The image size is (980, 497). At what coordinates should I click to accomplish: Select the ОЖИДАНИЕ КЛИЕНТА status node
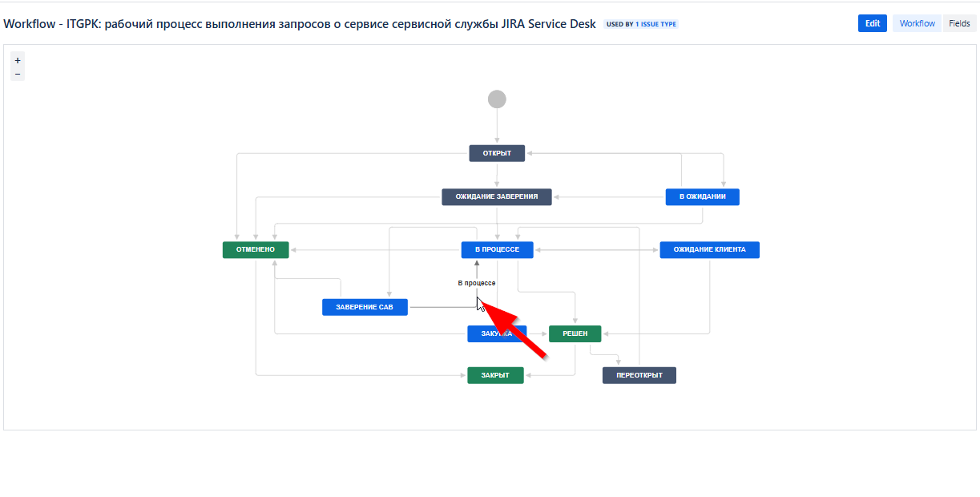click(x=709, y=249)
